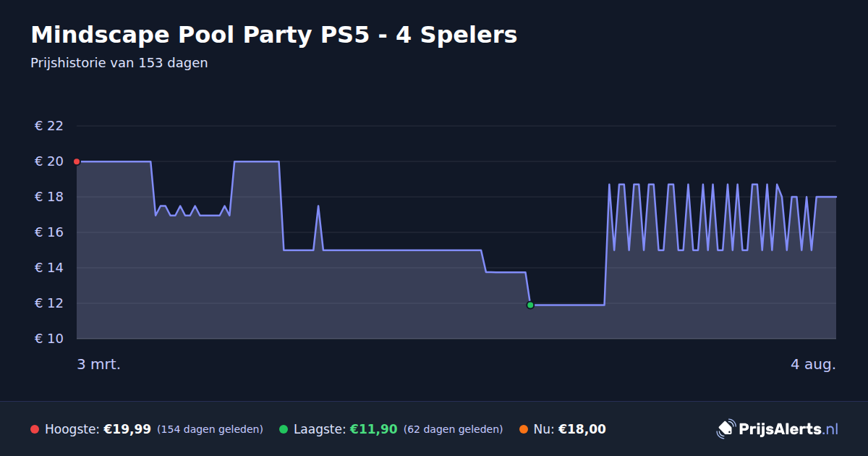Click the green Laagste legend dot
868x456 pixels.
coord(284,429)
